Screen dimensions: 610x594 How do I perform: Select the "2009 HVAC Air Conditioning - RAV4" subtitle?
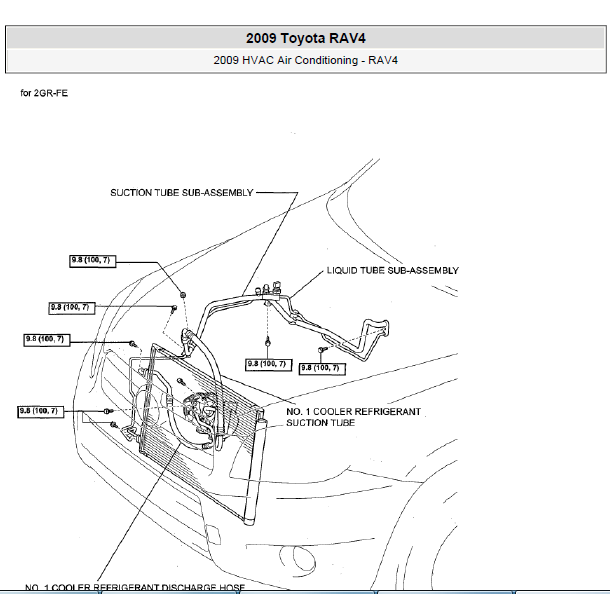pyautogui.click(x=305, y=60)
